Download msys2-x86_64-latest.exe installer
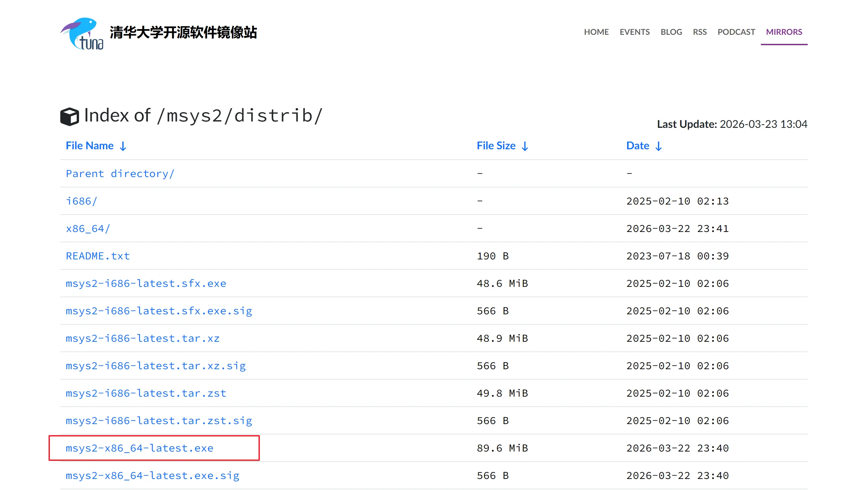This screenshot has height=490, width=868. 140,448
